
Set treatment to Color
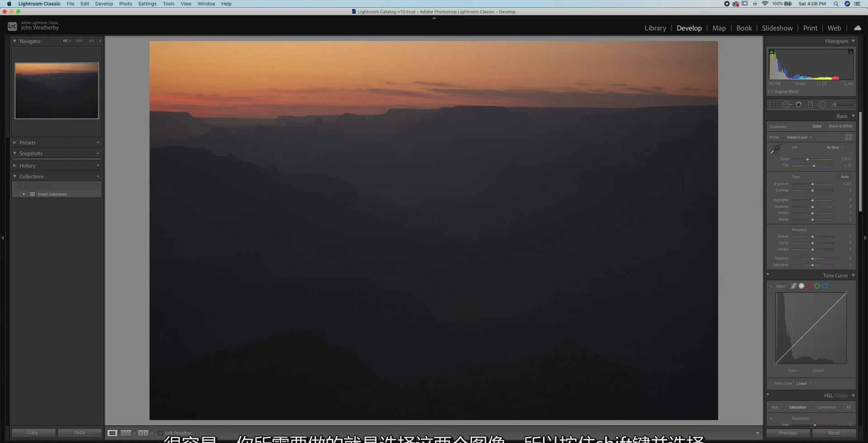[817, 127]
